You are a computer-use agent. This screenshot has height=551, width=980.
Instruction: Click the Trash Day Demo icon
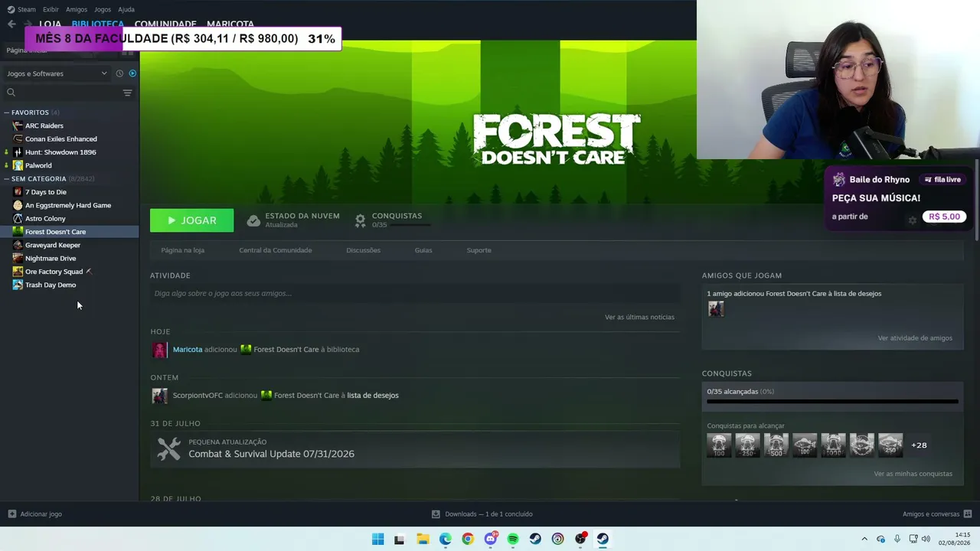(18, 285)
